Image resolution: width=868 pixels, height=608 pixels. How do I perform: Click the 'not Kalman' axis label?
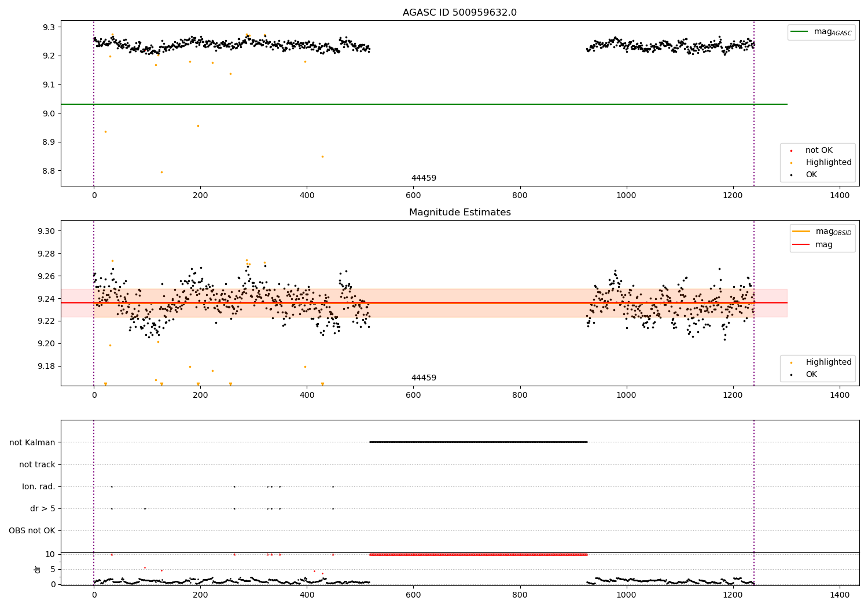32,443
